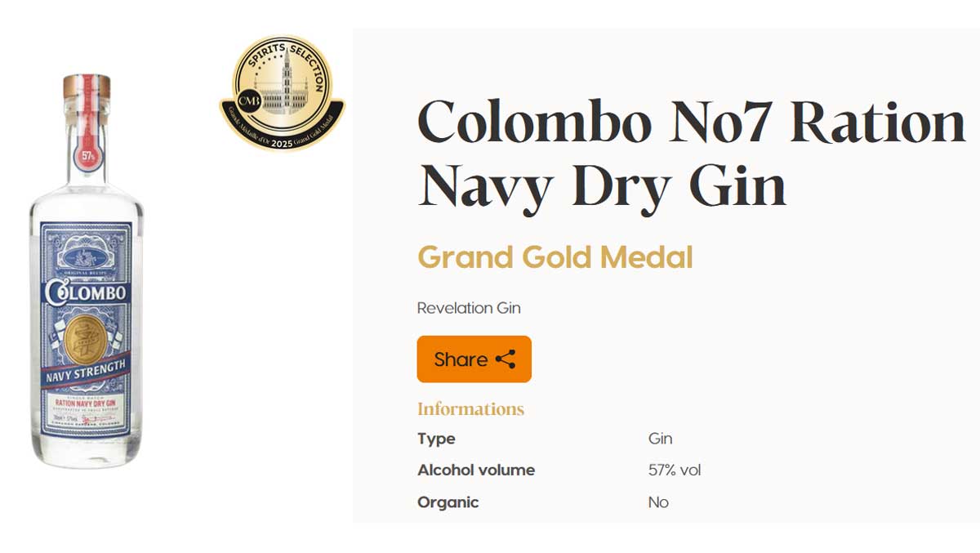Viewport: 980px width, 553px height.
Task: Click the Gin type value
Action: tap(660, 439)
